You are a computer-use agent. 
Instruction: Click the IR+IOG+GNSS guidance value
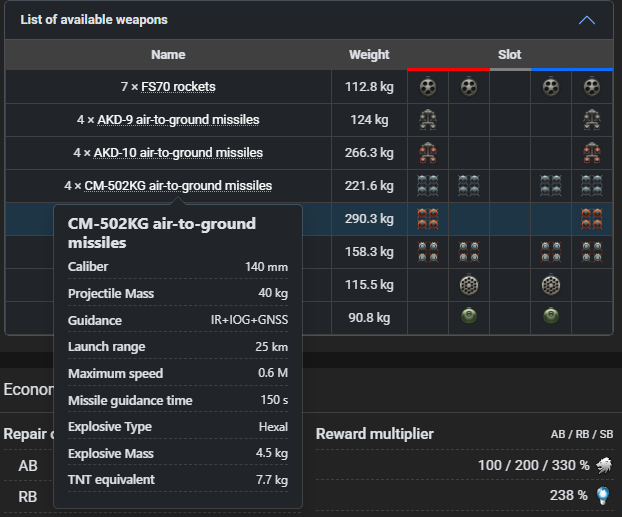point(249,320)
